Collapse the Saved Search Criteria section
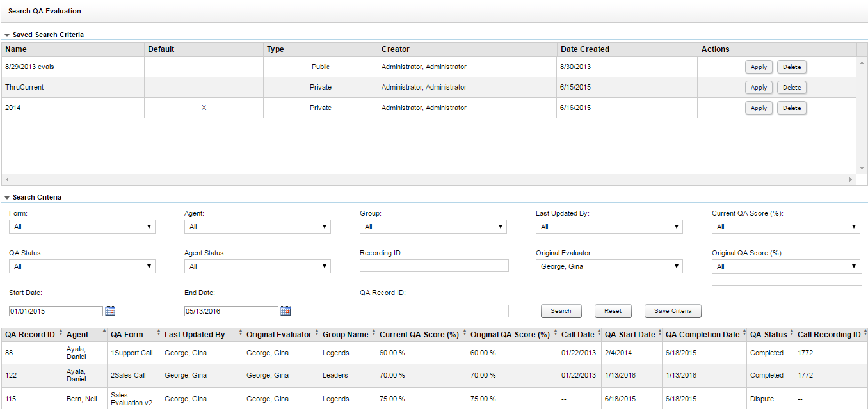This screenshot has height=409, width=868. click(x=7, y=35)
